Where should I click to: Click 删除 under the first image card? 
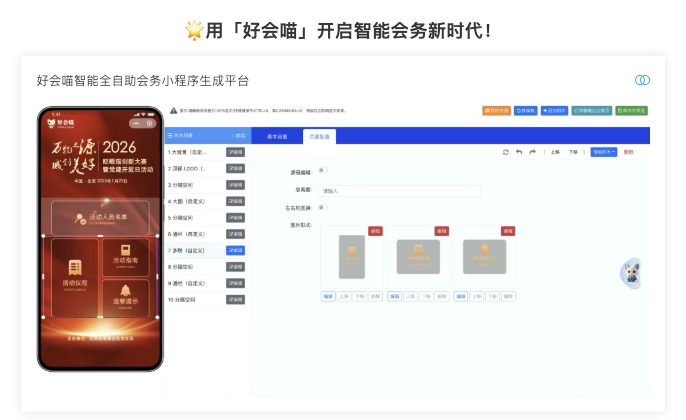click(375, 297)
